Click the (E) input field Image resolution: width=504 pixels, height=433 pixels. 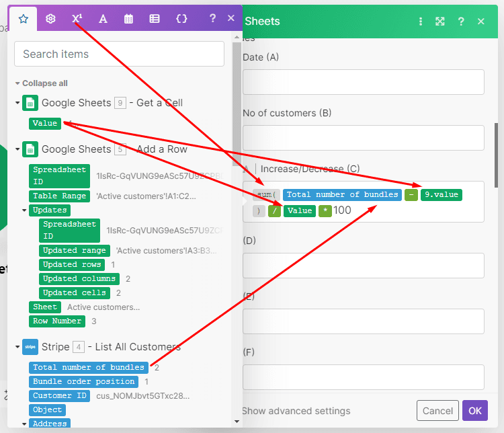[x=363, y=321]
